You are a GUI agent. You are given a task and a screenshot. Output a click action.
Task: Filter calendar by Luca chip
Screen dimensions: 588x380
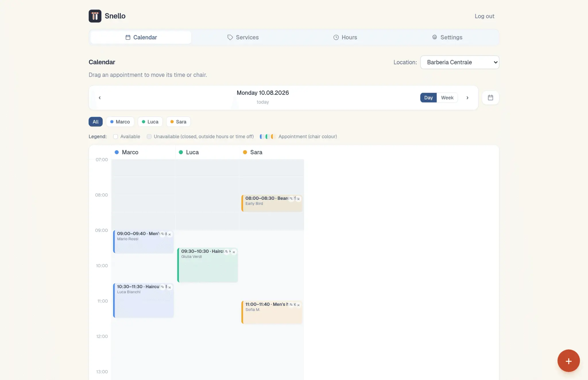(x=150, y=122)
